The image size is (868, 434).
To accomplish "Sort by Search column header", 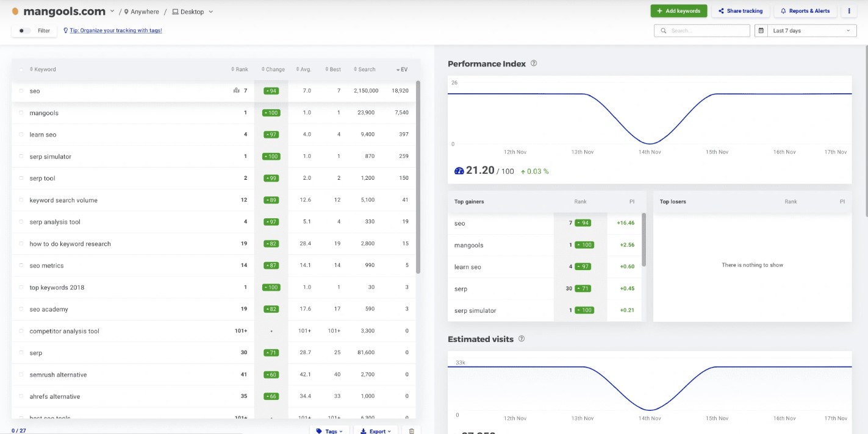I will pyautogui.click(x=365, y=69).
